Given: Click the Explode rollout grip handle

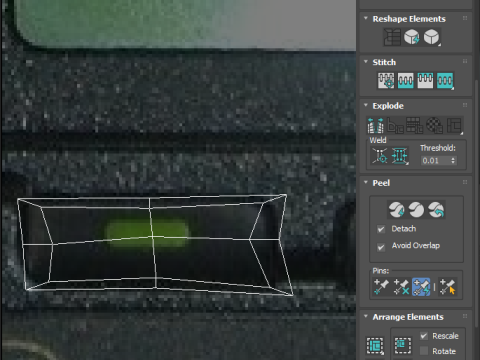Looking at the screenshot, I should (x=465, y=105).
